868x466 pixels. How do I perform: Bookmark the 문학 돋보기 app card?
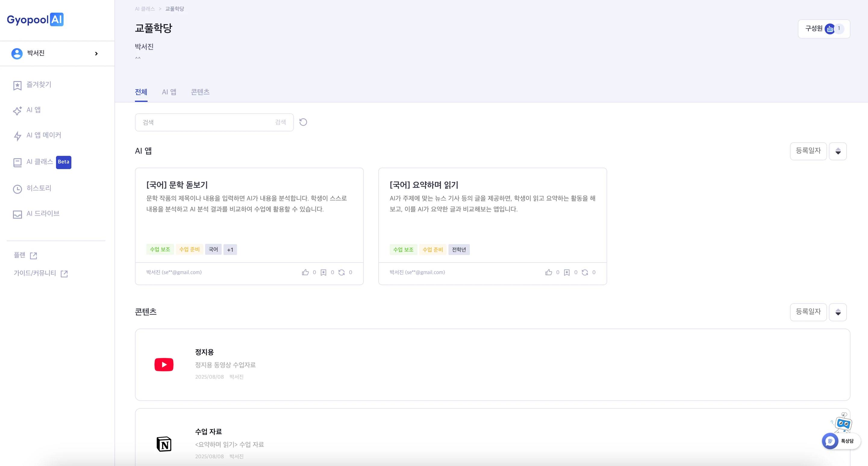click(323, 272)
